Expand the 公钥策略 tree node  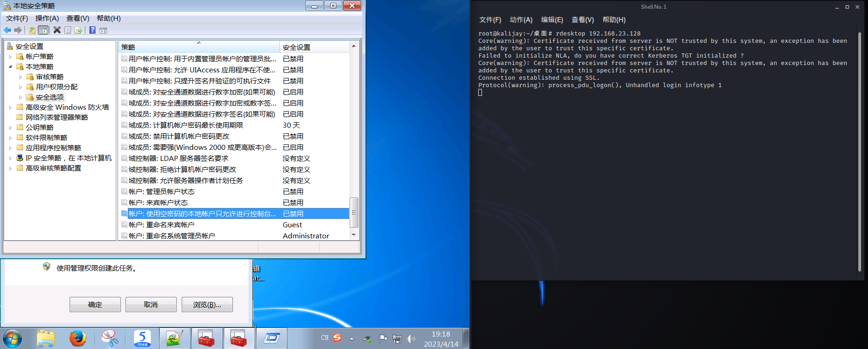(x=11, y=128)
